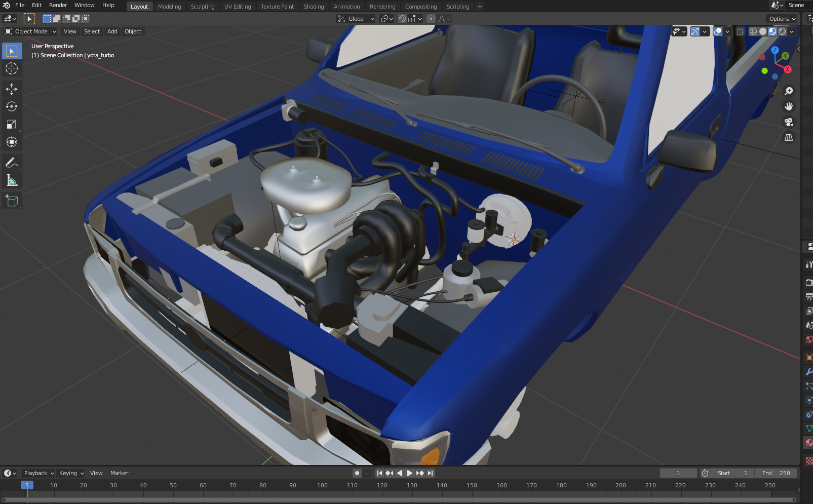Open the shading options dropdown arrow
The image size is (813, 504).
792,31
